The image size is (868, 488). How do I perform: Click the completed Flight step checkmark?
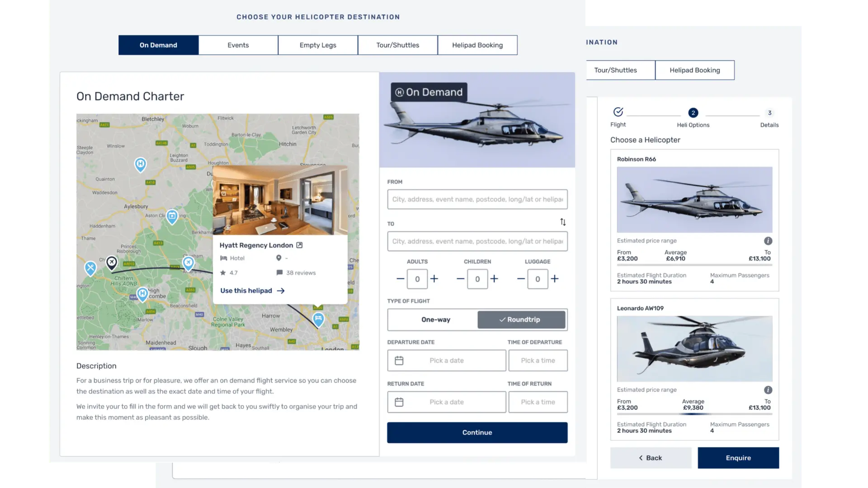(x=618, y=112)
